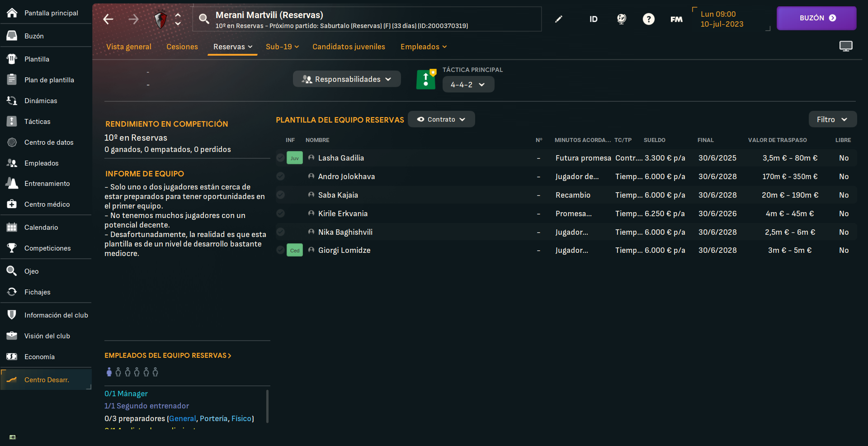Click the green tactic pitch icon

(426, 79)
